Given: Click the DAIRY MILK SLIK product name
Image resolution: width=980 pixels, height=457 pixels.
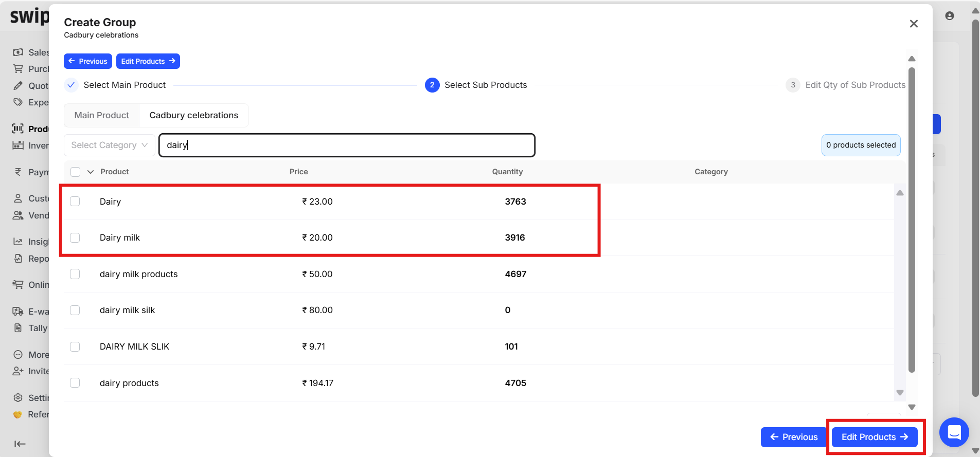Looking at the screenshot, I should tap(134, 346).
